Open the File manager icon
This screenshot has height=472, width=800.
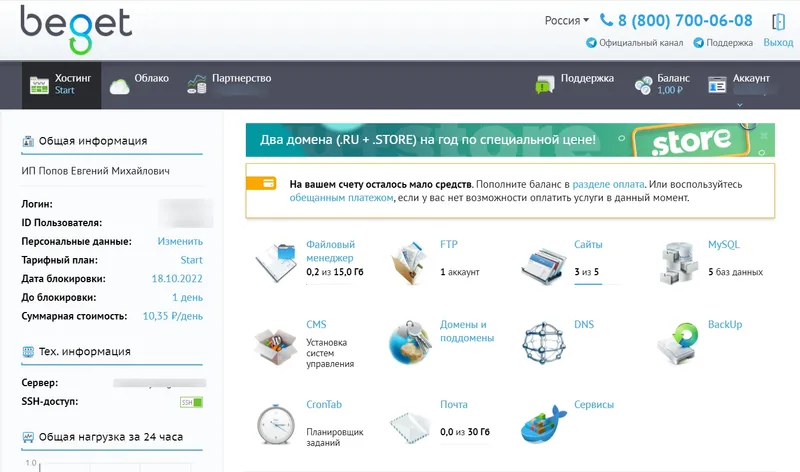[276, 262]
